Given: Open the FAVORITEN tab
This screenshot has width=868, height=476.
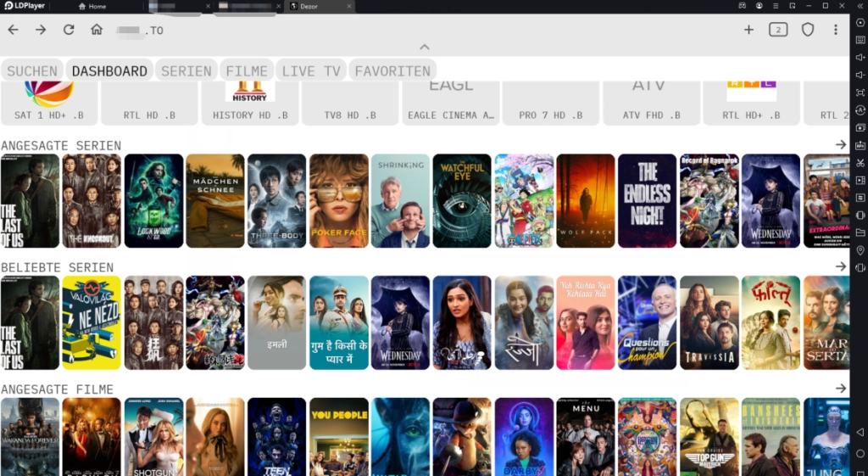Looking at the screenshot, I should tap(392, 71).
